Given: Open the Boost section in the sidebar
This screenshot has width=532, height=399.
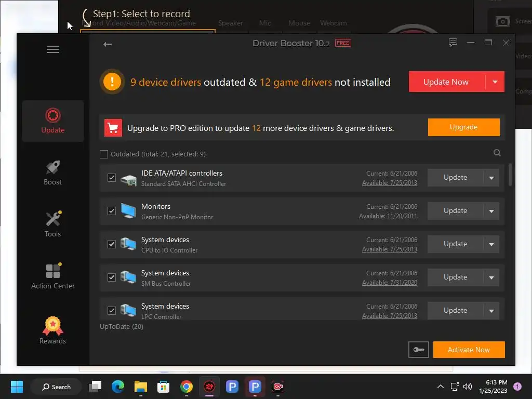Looking at the screenshot, I should coord(53,172).
